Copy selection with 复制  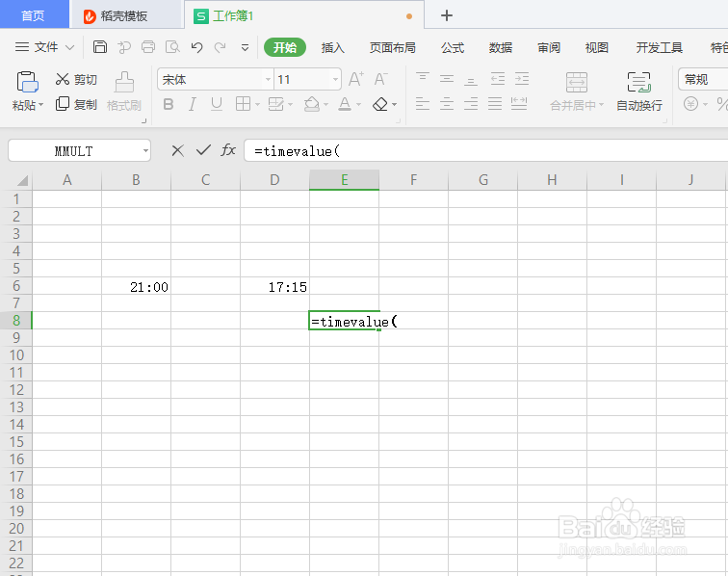click(x=76, y=104)
